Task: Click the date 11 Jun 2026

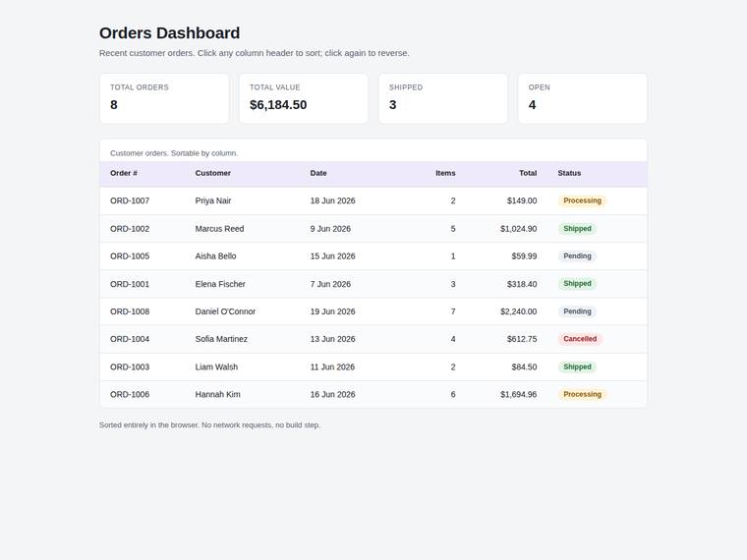Action: point(332,367)
